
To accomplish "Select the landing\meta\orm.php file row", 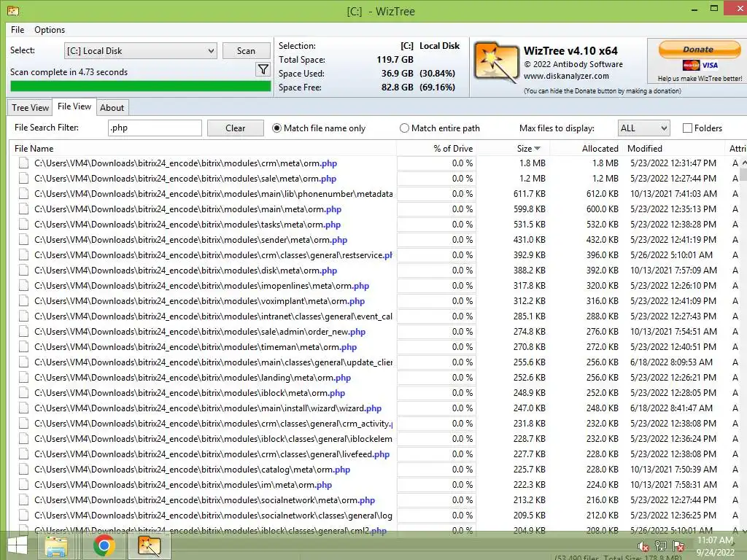I will click(x=373, y=378).
